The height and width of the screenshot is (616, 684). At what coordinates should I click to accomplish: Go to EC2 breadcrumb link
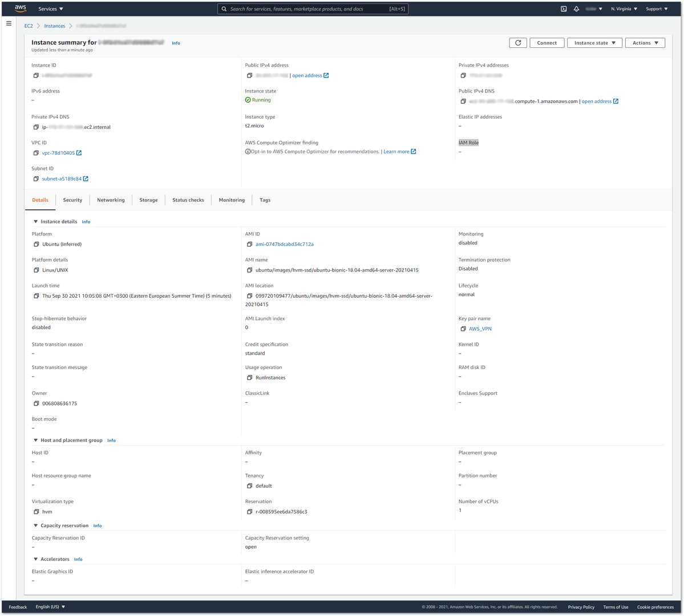pyautogui.click(x=29, y=26)
